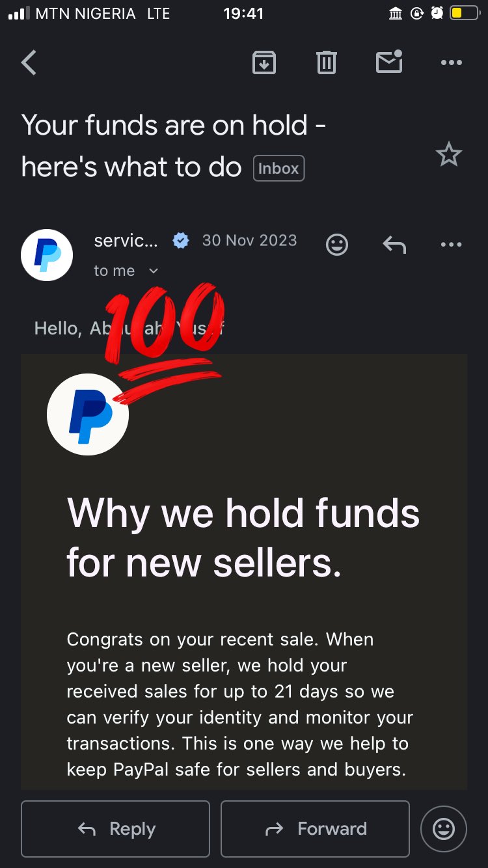Open the top toolbar more options menu
488x868 pixels.
pos(451,63)
